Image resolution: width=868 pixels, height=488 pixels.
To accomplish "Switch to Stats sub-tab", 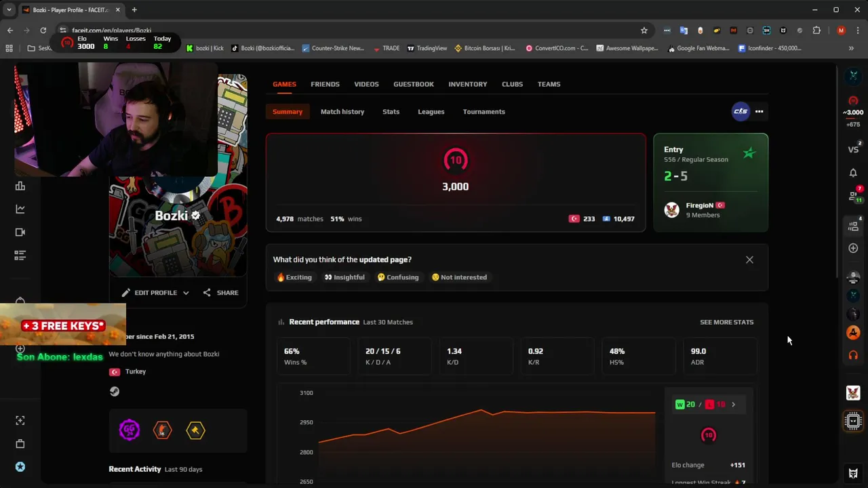I will [391, 112].
